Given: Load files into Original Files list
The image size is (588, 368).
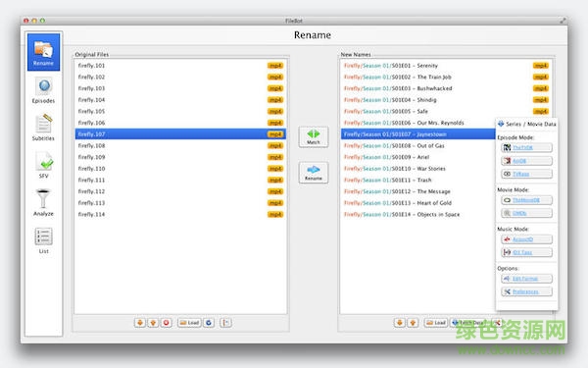Looking at the screenshot, I should tap(189, 323).
